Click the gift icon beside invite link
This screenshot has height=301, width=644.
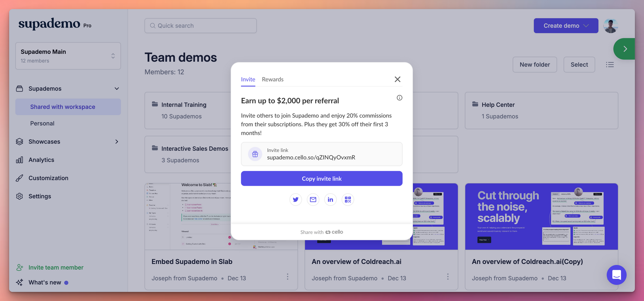tap(255, 154)
